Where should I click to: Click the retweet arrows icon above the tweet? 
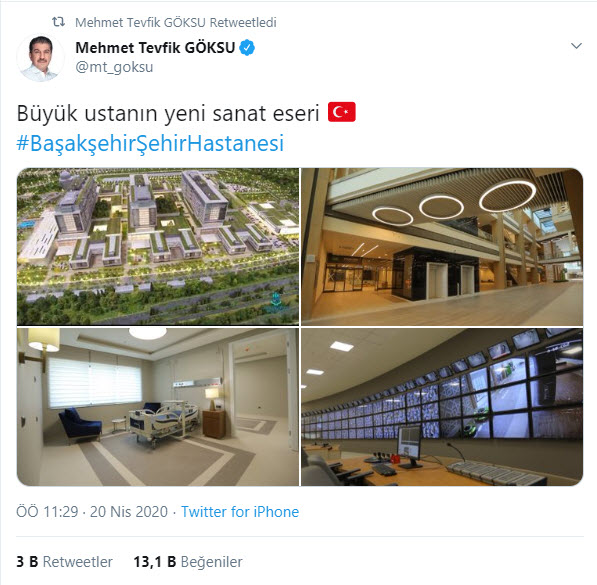click(58, 22)
